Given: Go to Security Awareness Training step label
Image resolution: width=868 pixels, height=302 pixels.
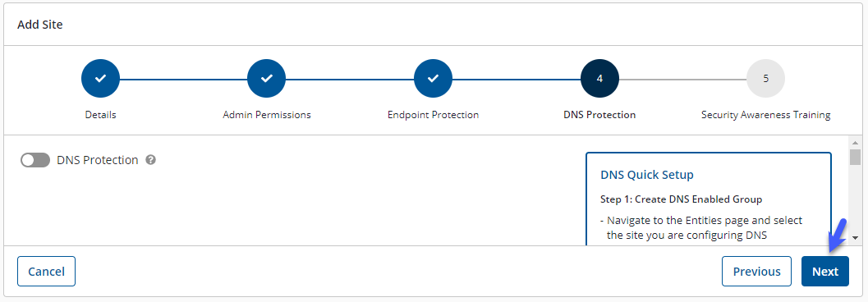Looking at the screenshot, I should click(765, 115).
